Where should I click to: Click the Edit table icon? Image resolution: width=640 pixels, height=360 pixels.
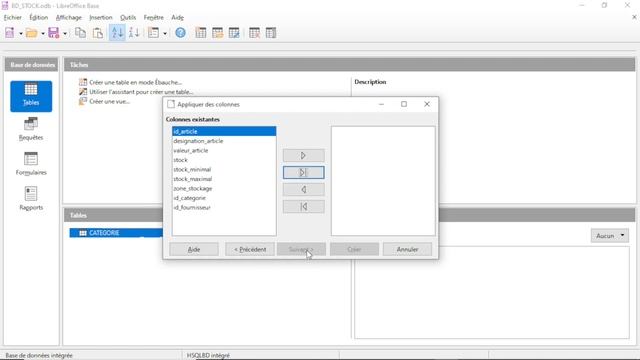point(234,33)
